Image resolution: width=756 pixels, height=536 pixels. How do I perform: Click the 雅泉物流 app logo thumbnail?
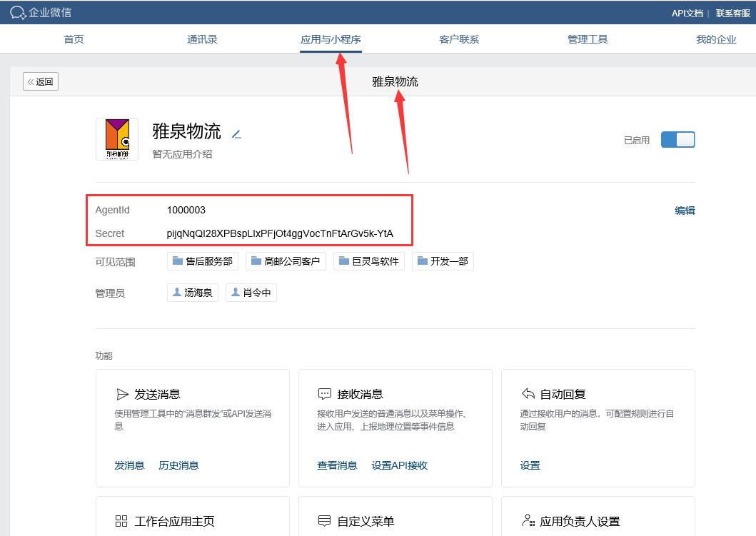(116, 138)
